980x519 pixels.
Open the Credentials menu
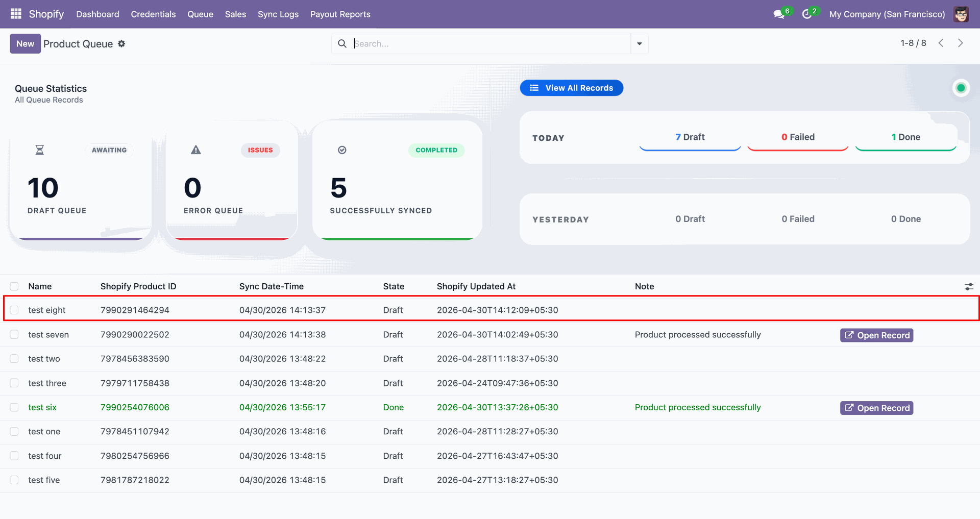(x=153, y=14)
